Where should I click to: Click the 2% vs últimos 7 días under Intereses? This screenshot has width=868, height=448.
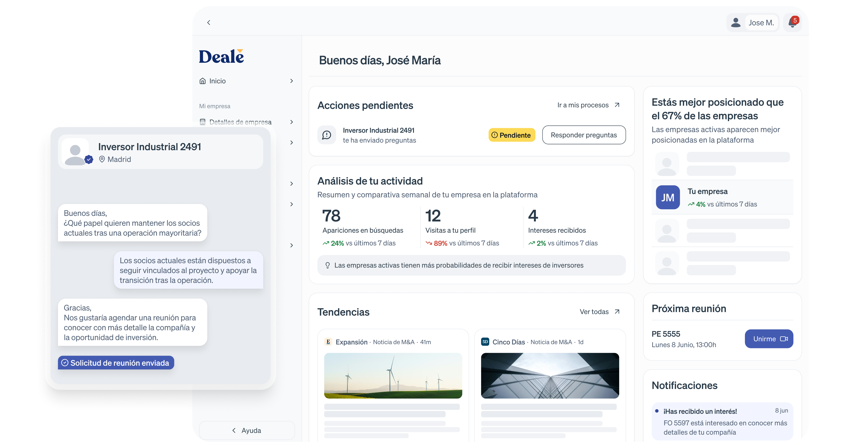point(563,243)
